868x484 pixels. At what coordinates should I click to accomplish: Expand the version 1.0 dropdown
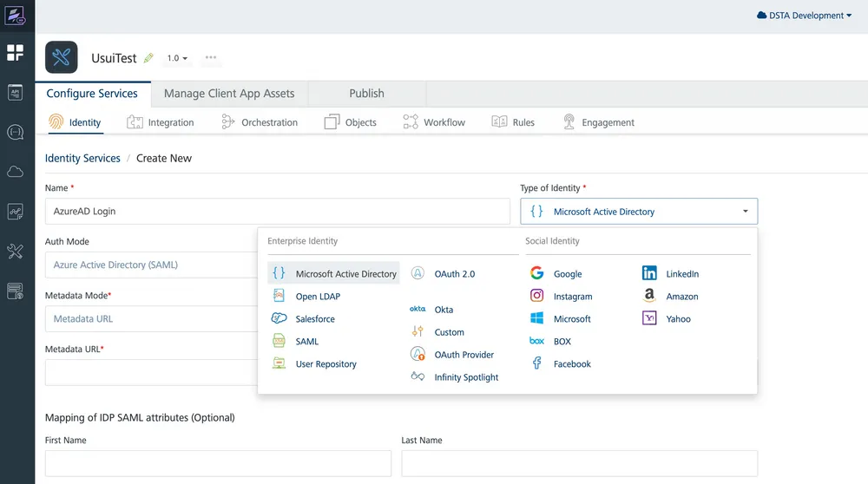point(177,58)
